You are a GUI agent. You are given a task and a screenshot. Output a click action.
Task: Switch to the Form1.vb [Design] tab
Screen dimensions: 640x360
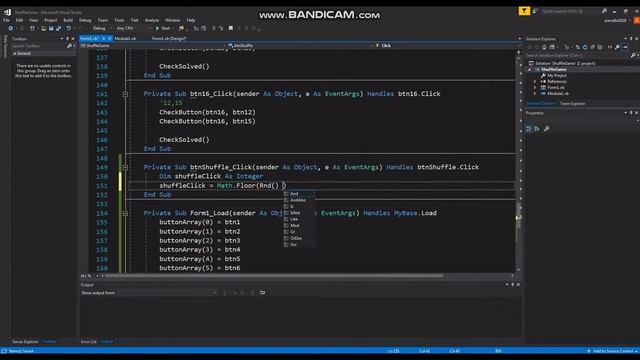click(x=169, y=38)
